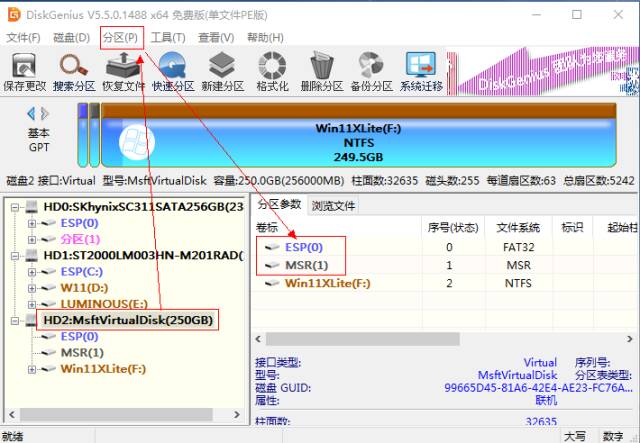The height and width of the screenshot is (443, 640).
Task: Select Win11XLite(F:) row in partition table
Action: pos(445,283)
